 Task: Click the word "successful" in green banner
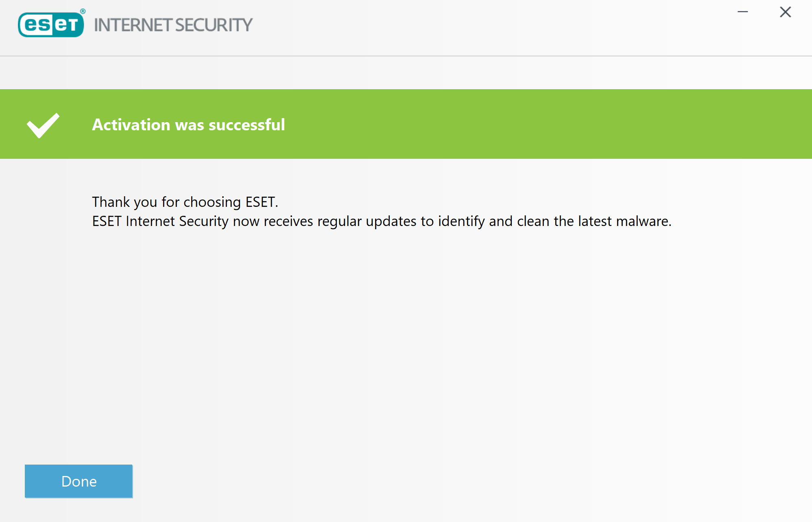(x=247, y=125)
